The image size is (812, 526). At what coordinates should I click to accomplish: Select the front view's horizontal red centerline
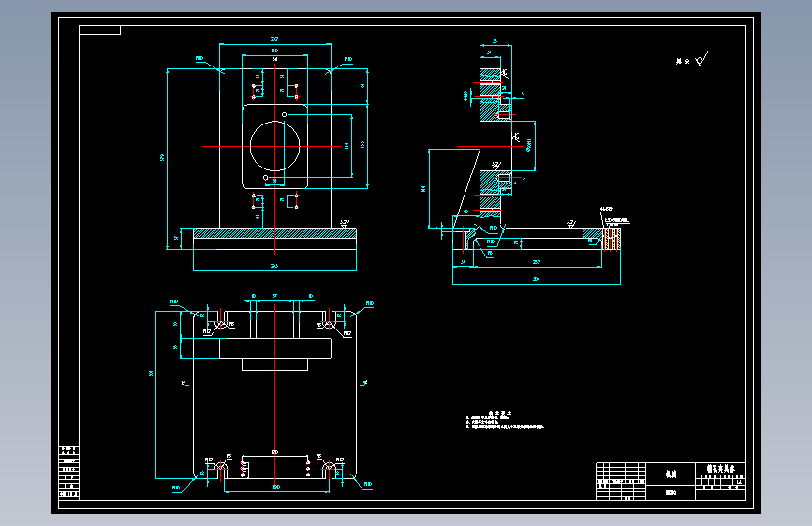click(x=272, y=147)
